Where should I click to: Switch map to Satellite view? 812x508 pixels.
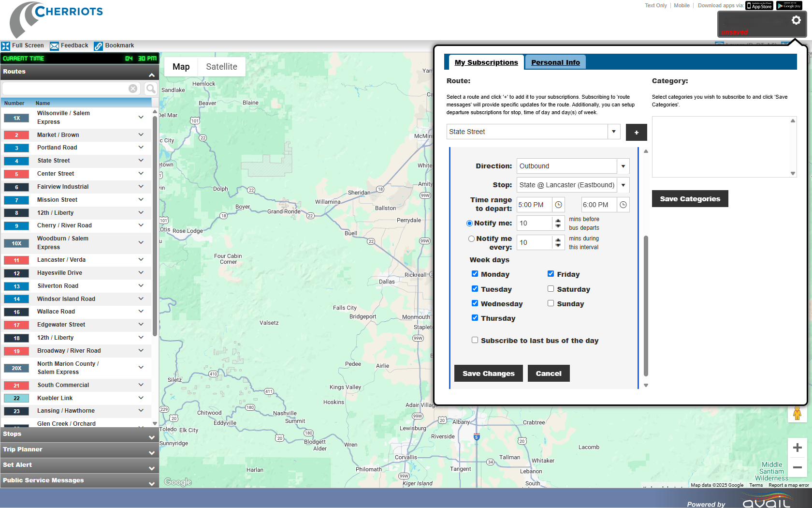[x=221, y=67]
